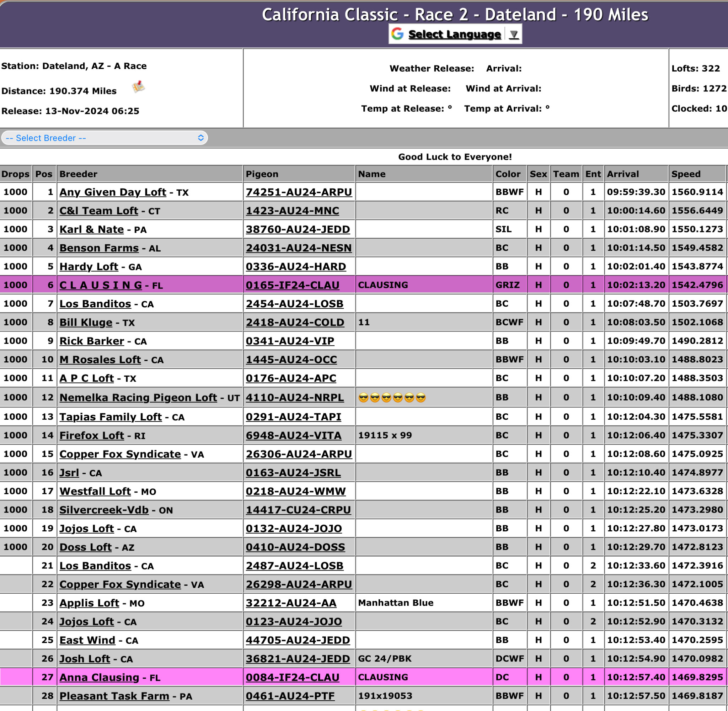Open pigeon 2487-AU24-LOSB details
Image resolution: width=728 pixels, height=711 pixels.
pos(294,566)
